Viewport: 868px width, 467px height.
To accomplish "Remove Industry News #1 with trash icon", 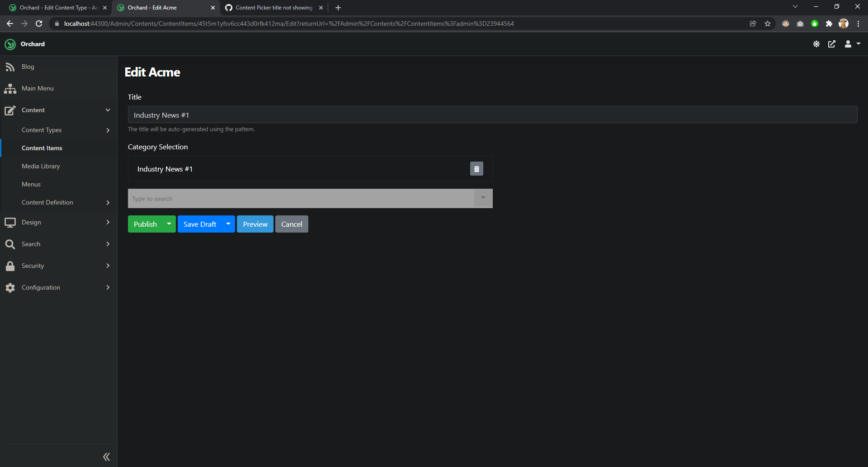I will 476,169.
